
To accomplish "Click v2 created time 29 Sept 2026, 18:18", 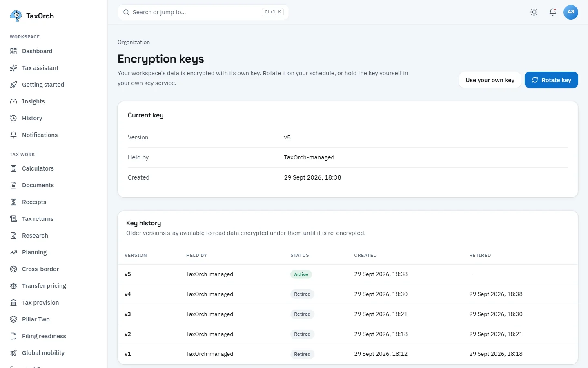I will click(381, 334).
